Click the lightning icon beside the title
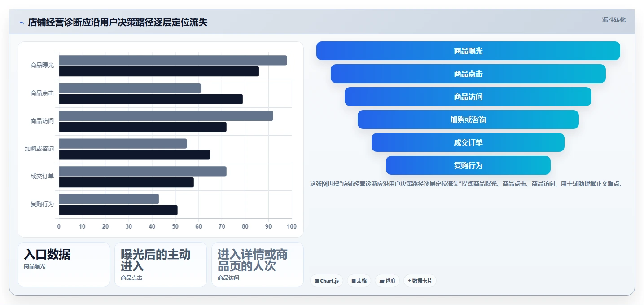Viewport: 644px width, 305px height. 22,22
